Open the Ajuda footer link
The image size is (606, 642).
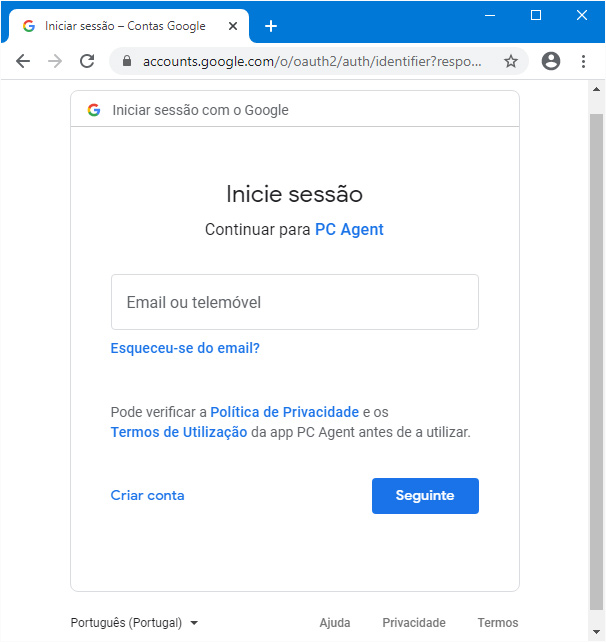pos(335,623)
